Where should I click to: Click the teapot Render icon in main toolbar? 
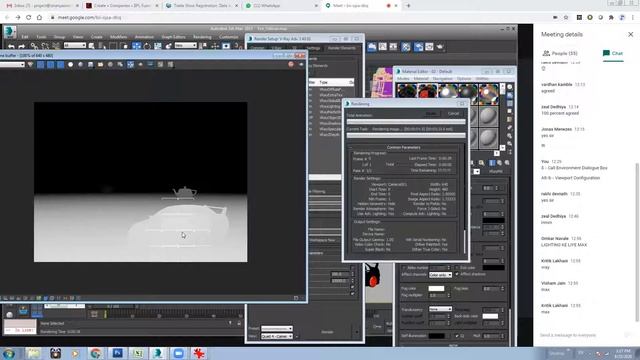pyautogui.click(x=440, y=47)
